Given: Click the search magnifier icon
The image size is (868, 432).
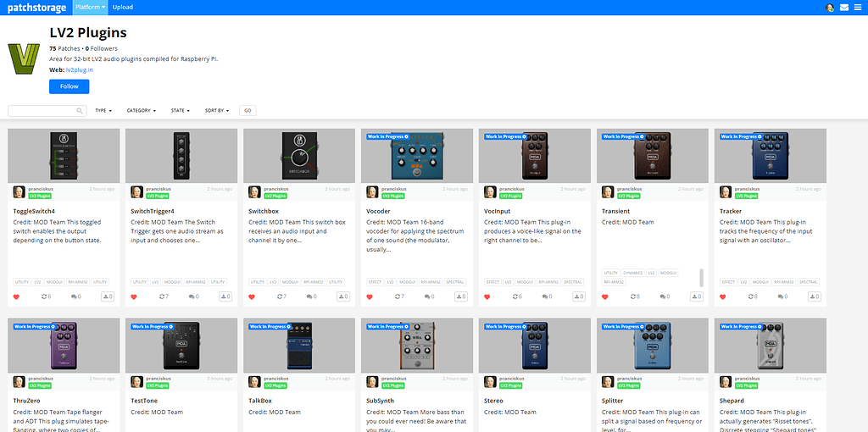Looking at the screenshot, I should (81, 111).
